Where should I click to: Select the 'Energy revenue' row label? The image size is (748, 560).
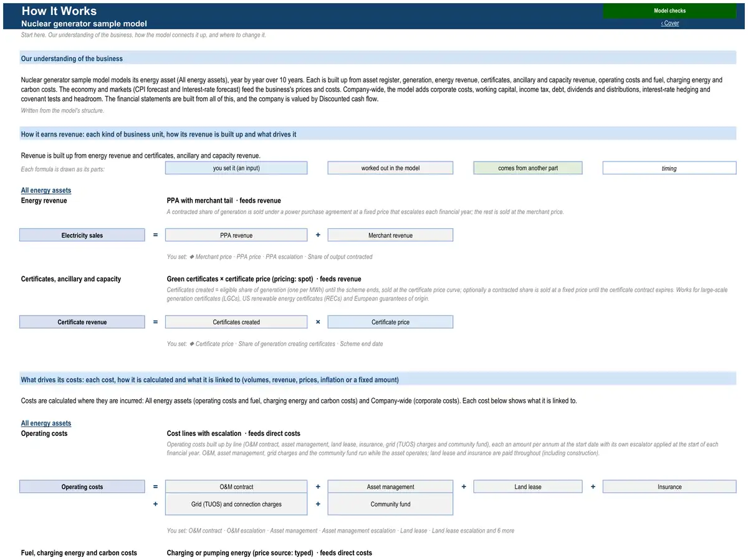[x=44, y=201]
